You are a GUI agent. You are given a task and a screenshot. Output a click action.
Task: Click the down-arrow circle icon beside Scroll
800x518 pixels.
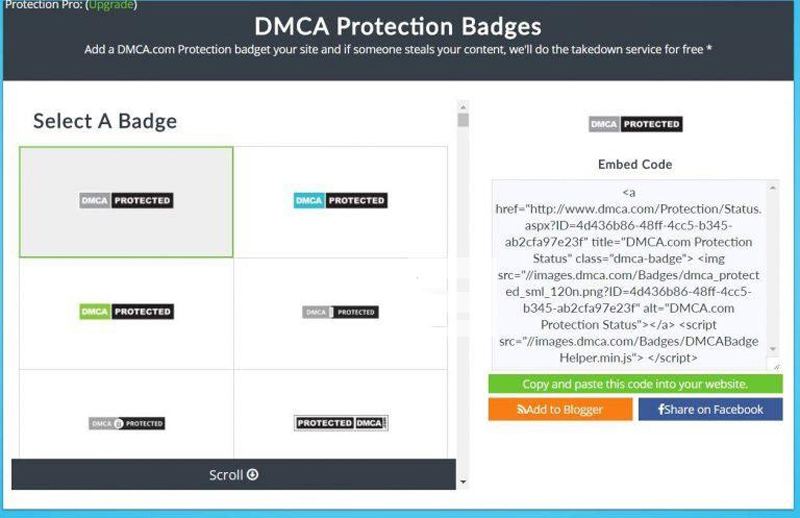coord(252,475)
